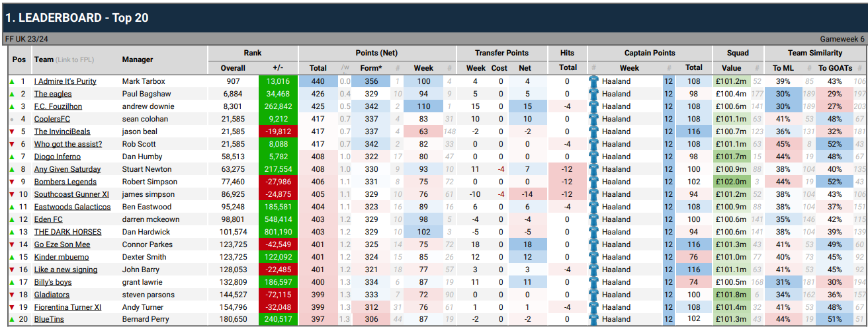The image size is (868, 327).
Task: Click the Form* column header
Action: pos(372,68)
